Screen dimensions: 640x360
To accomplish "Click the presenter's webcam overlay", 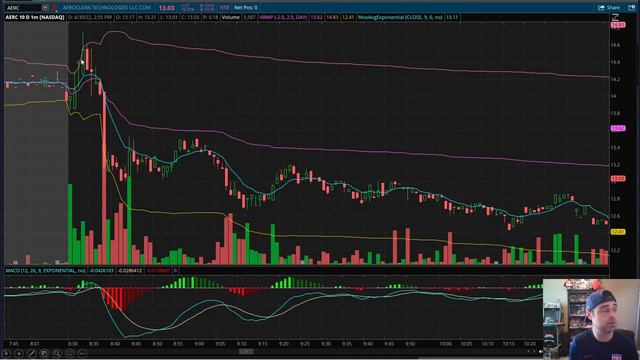I will tap(591, 319).
